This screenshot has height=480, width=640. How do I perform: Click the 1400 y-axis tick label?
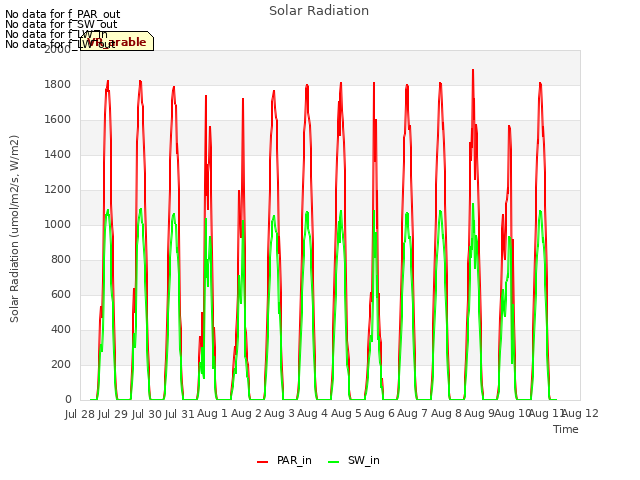click(58, 154)
